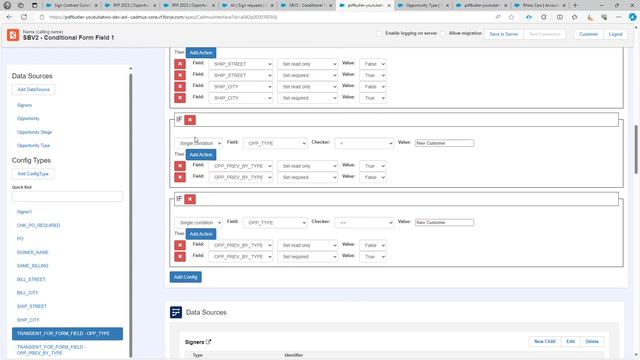Select TRANSIENT_FOR_FORM_FIELD - OPP_TYPE sidebar item
This screenshot has height=360, width=640.
click(67, 333)
